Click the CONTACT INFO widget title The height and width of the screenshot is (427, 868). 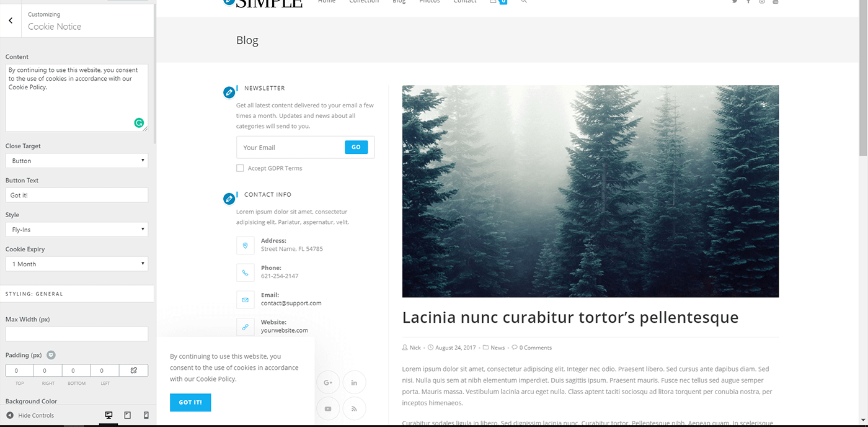point(268,194)
